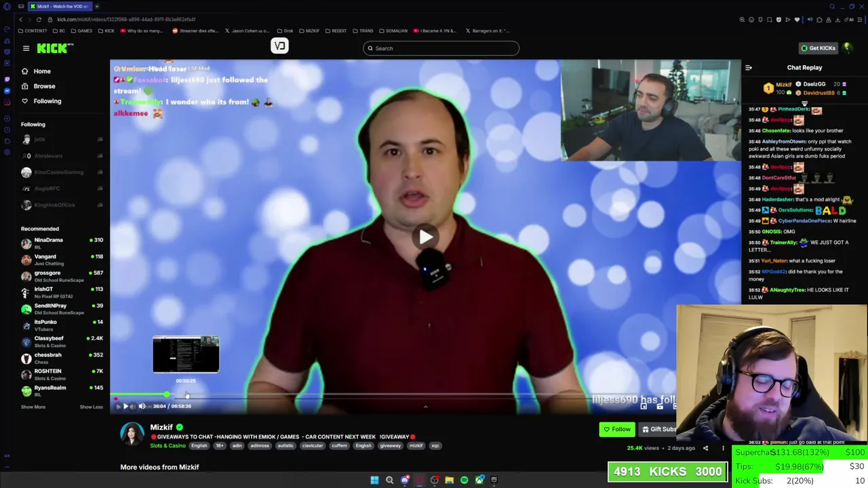Screen dimensions: 868x488
Task: Open the three-dot more options menu
Action: pyautogui.click(x=723, y=448)
